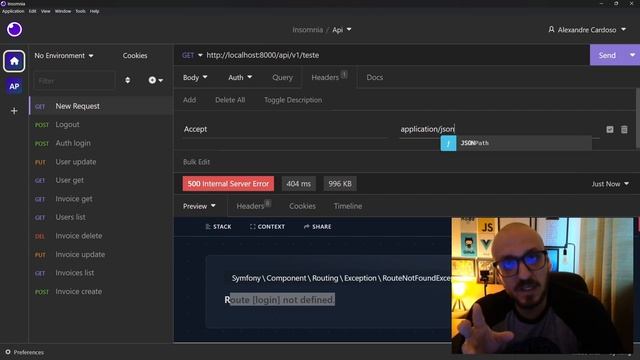Click the 404 ms response time tag
The image size is (640, 360).
click(x=298, y=184)
